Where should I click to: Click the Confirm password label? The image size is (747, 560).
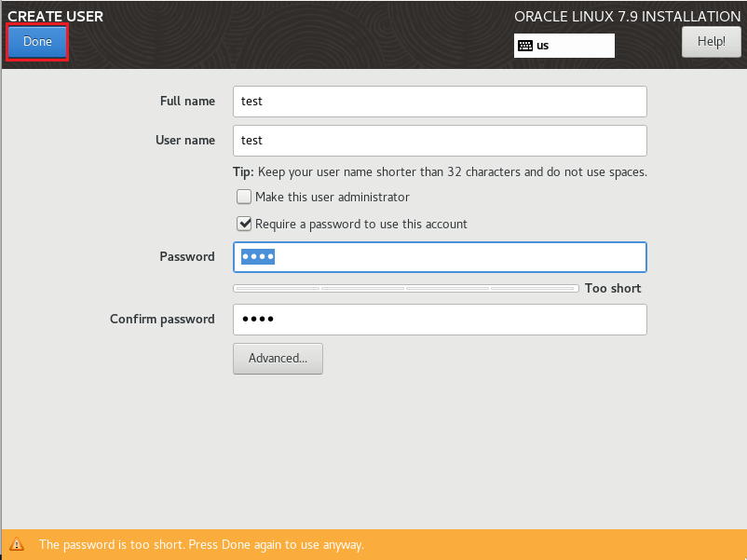[x=162, y=320]
